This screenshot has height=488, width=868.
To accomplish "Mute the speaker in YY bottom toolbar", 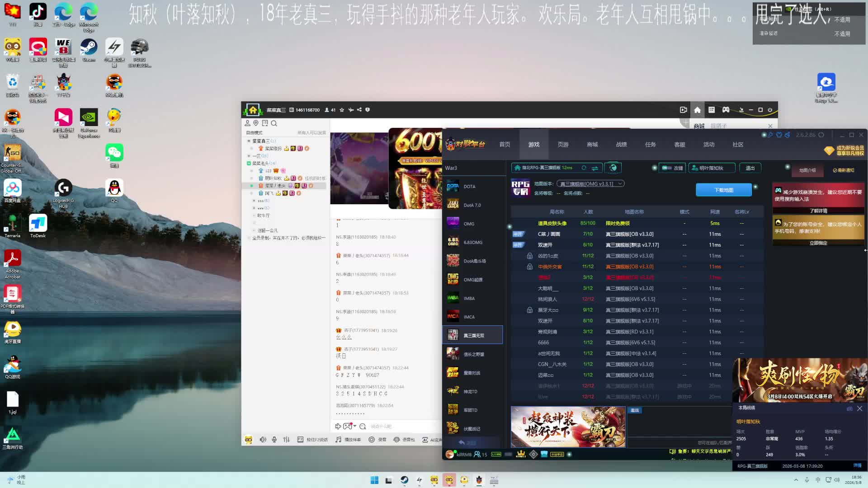I will click(x=263, y=440).
